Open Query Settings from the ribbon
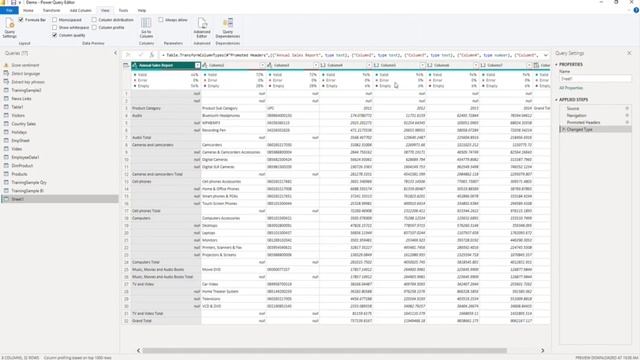Viewport: 640px width, 360px height. coord(9,28)
